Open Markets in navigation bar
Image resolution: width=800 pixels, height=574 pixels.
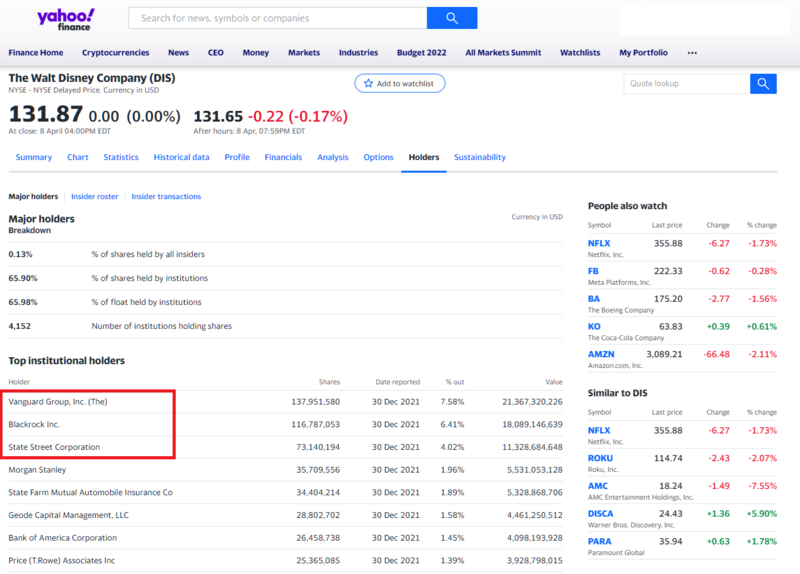tap(304, 53)
